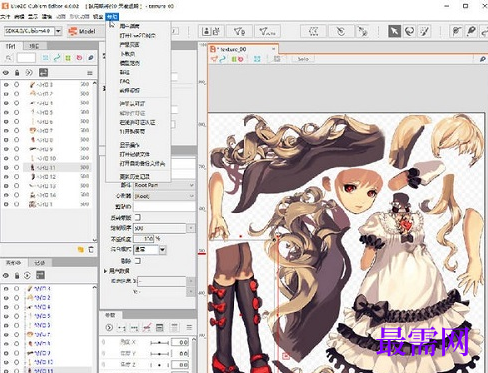Viewport: 488px width, 373px height.
Task: Expand the user data triangle section
Action: coord(105,271)
